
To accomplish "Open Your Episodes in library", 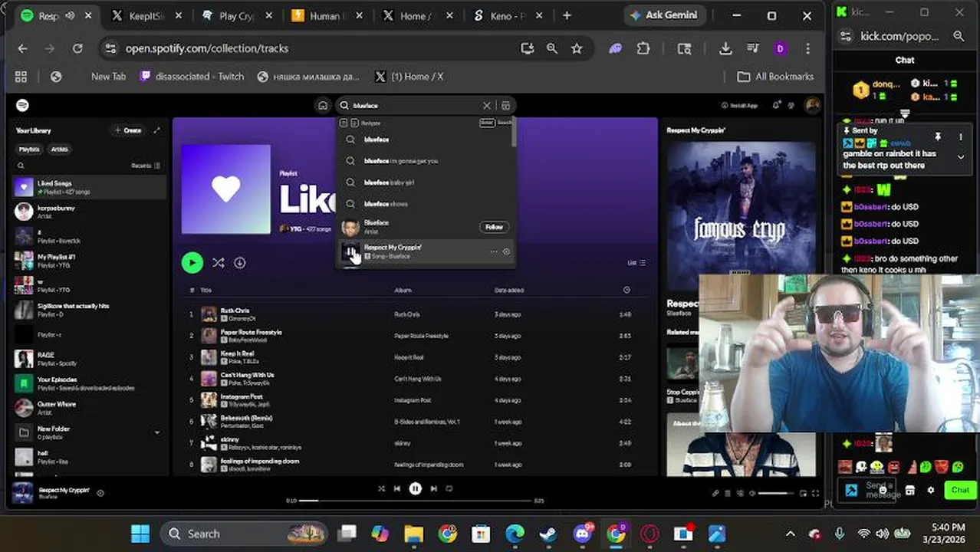I will [89, 383].
